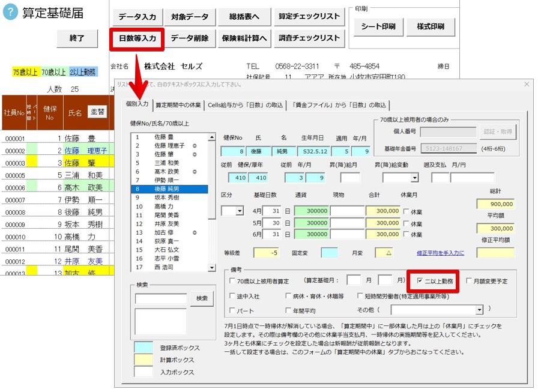Click the 日数等入力 button

(138, 38)
